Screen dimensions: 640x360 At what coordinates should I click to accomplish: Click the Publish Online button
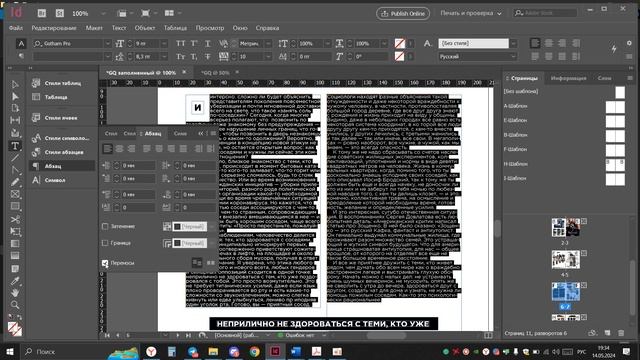pos(403,13)
